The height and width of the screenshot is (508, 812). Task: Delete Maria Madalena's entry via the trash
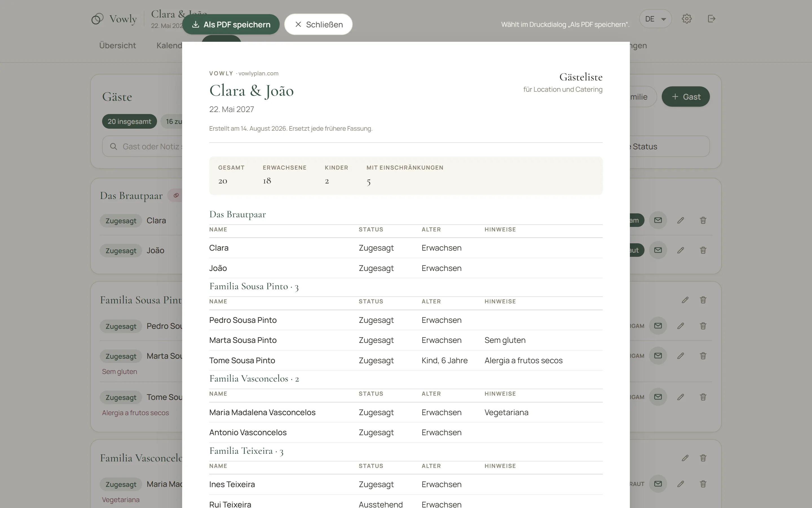click(703, 484)
